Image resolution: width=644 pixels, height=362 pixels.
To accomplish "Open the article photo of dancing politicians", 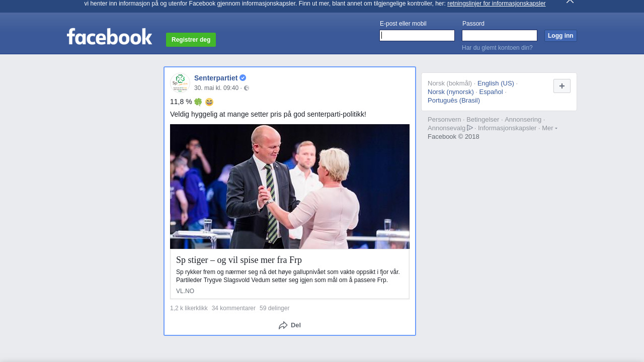I will coord(290,187).
